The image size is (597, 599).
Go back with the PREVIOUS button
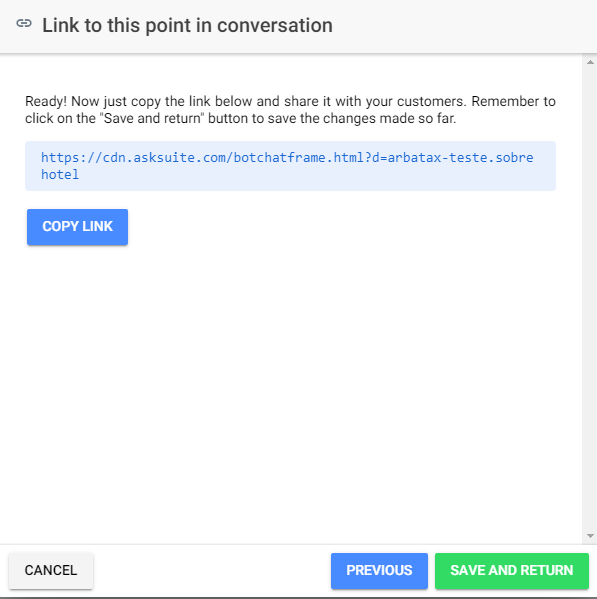(379, 570)
